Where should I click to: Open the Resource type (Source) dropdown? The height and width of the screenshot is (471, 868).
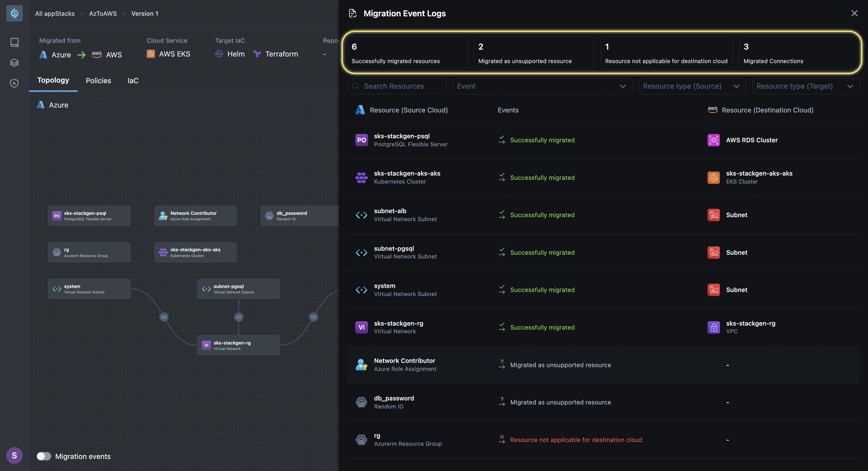691,86
